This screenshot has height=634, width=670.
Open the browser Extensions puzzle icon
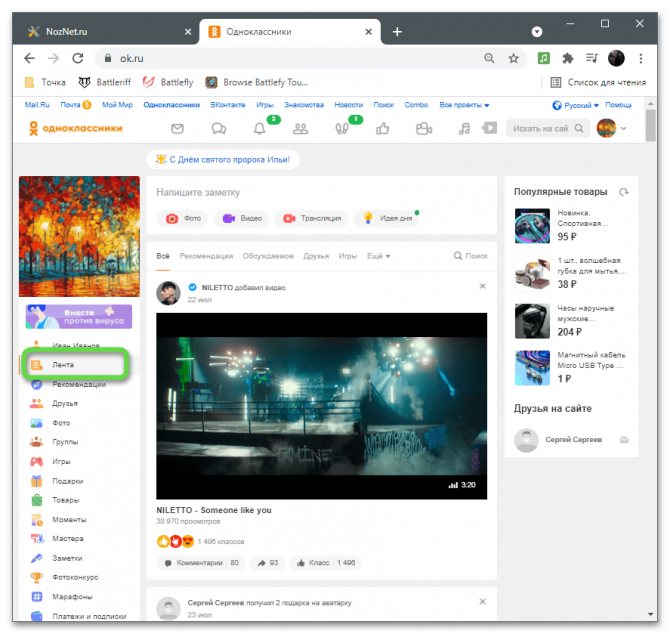pyautogui.click(x=567, y=58)
